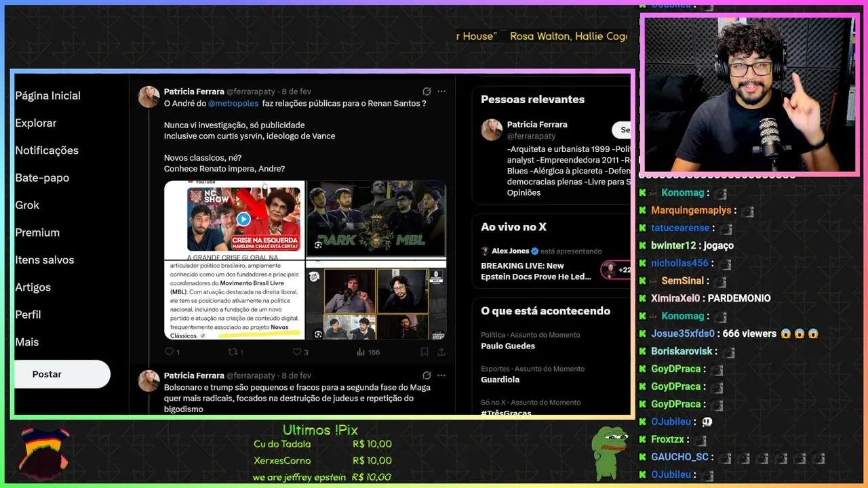The image size is (868, 488).
Task: Click 'Ultimos !Pix' title text
Action: click(x=320, y=430)
